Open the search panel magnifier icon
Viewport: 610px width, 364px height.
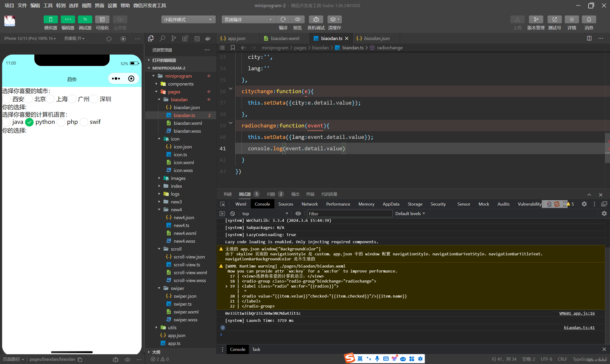[x=162, y=39]
